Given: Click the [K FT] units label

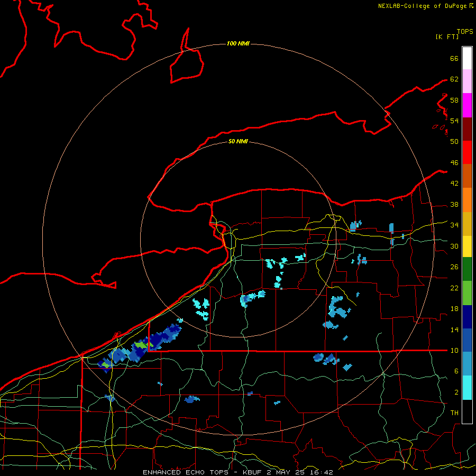Looking at the screenshot, I should [447, 36].
